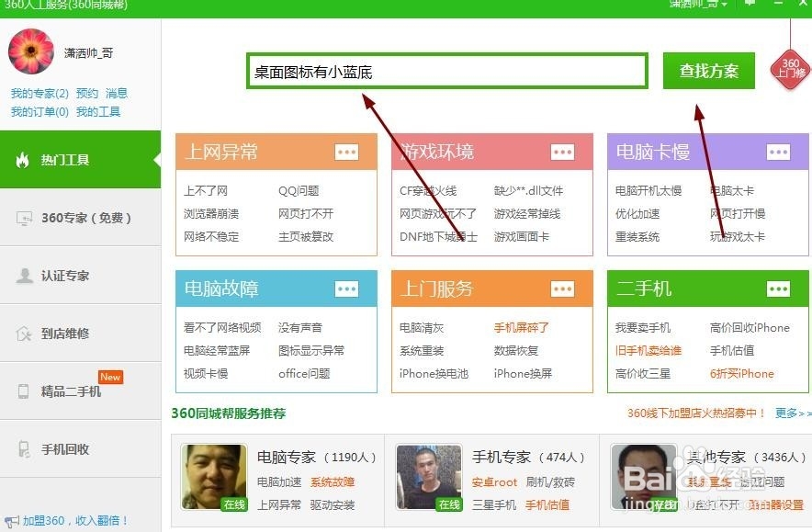Select the 认证专家 sidebar tab

80,276
